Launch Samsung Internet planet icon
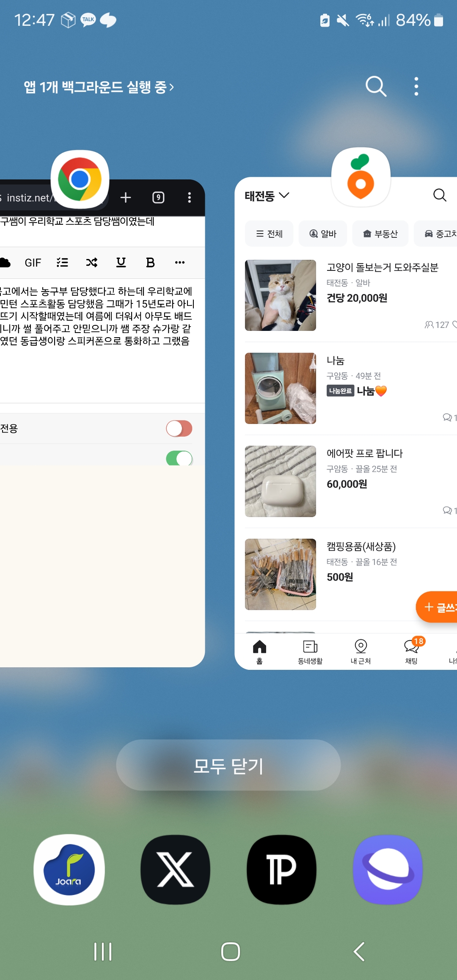 click(388, 870)
